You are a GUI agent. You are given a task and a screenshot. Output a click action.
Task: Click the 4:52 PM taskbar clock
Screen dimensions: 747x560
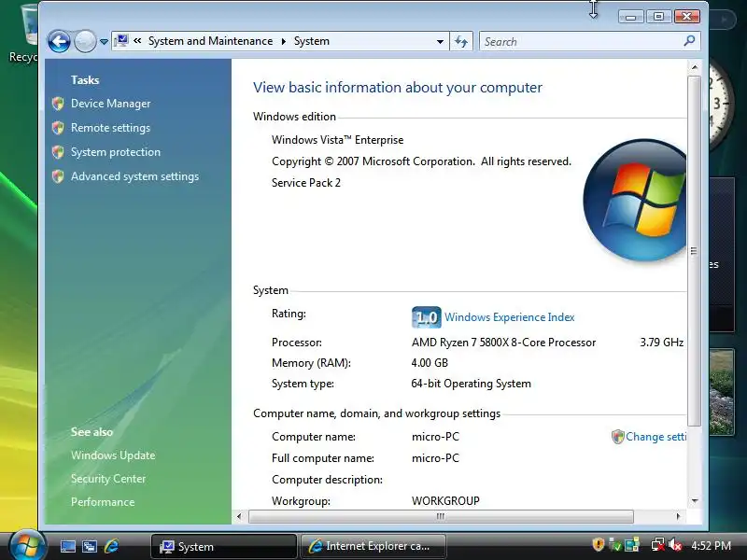point(711,546)
